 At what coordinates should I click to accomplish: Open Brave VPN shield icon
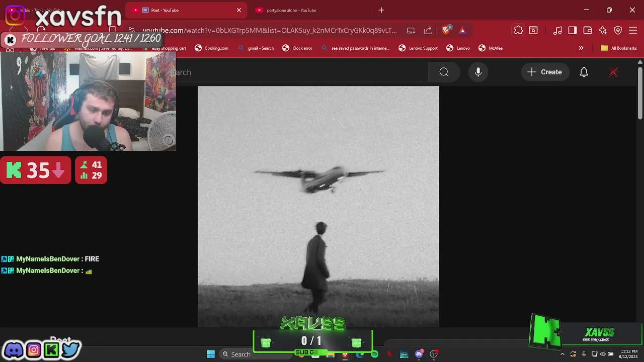click(618, 30)
